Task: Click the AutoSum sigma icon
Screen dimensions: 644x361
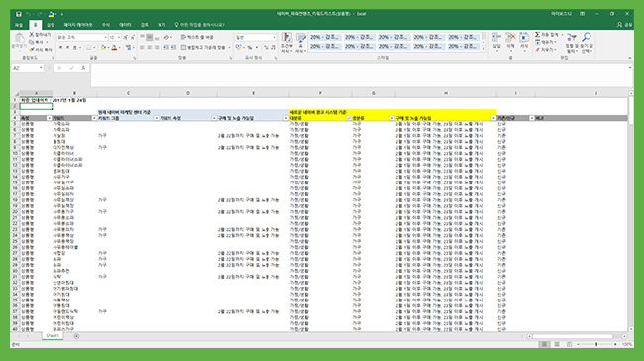Action: pyautogui.click(x=538, y=35)
